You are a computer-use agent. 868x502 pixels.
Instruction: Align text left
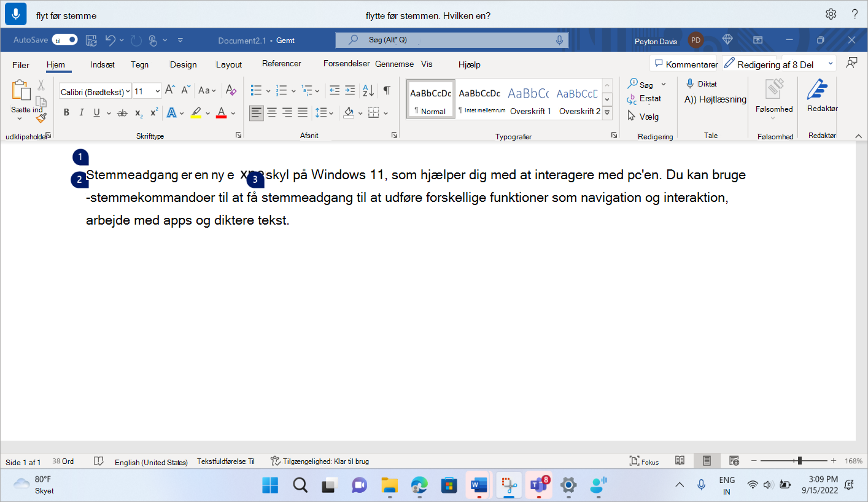pos(257,113)
